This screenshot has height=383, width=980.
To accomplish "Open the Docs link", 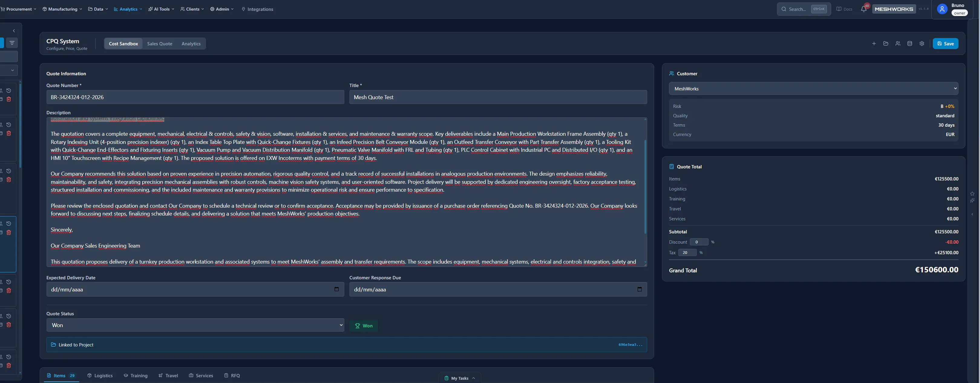I will [x=844, y=9].
